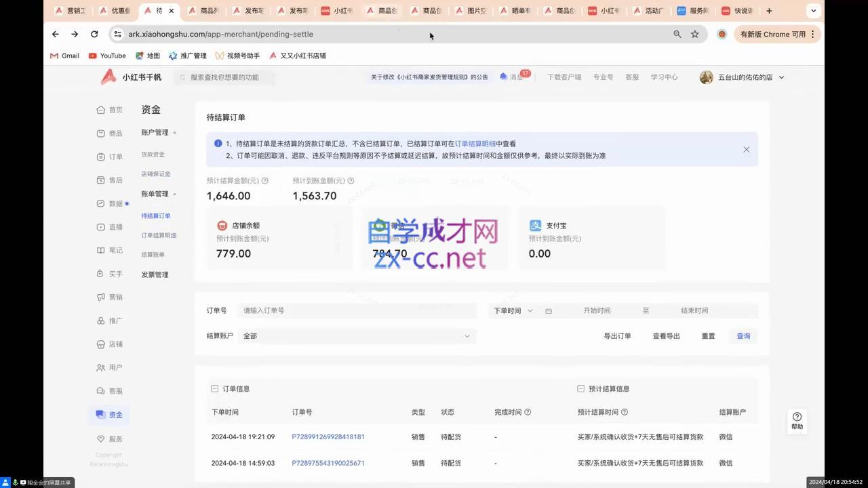Screen dimensions: 868x488
Task: Click the floating 帮助 help button
Action: point(797,421)
